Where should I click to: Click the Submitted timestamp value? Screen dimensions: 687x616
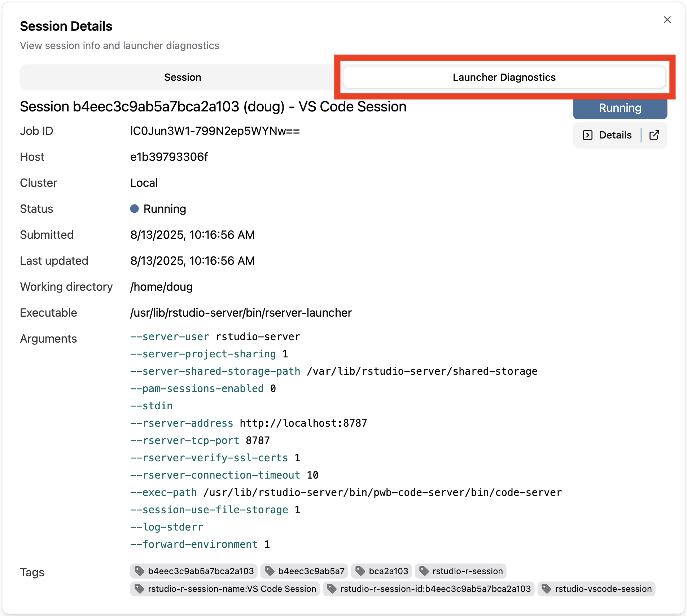click(192, 235)
